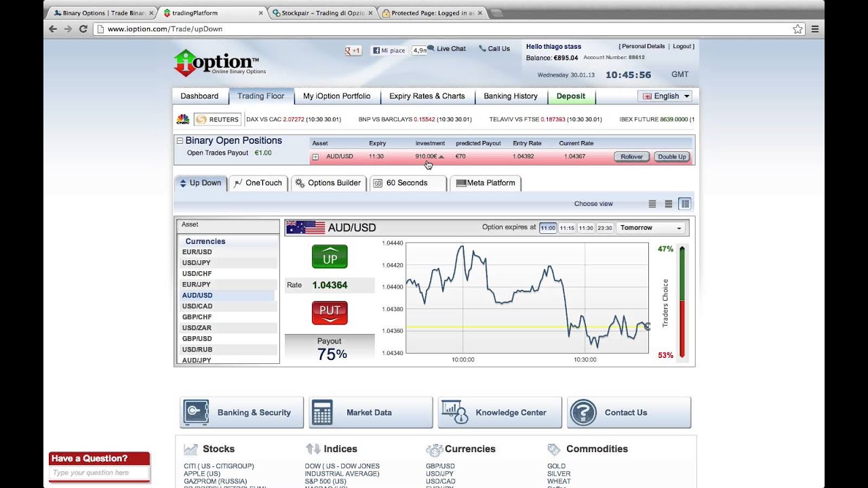Select USD/CAD in the asset list
The image size is (868, 488).
point(227,306)
